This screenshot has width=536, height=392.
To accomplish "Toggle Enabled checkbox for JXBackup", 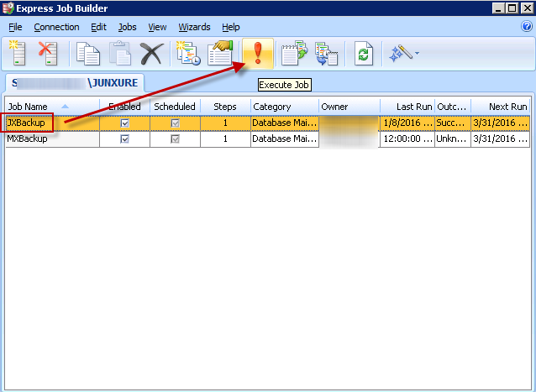I will [x=125, y=123].
